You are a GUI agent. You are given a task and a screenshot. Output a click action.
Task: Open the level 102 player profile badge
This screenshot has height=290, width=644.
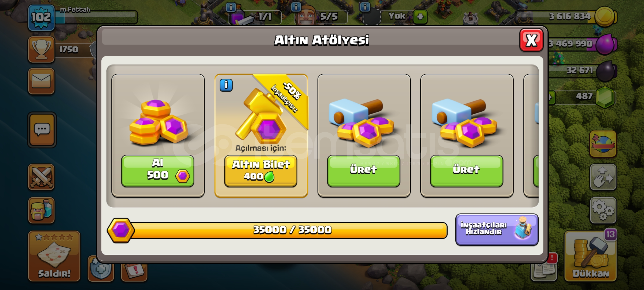click(x=41, y=18)
